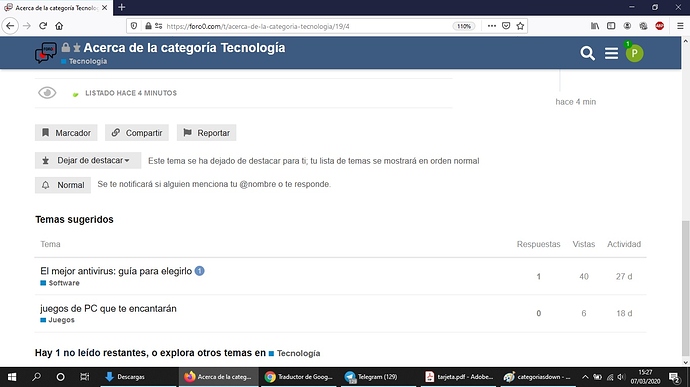This screenshot has width=690, height=387.
Task: Open Task View on the taskbar
Action: tap(84, 377)
